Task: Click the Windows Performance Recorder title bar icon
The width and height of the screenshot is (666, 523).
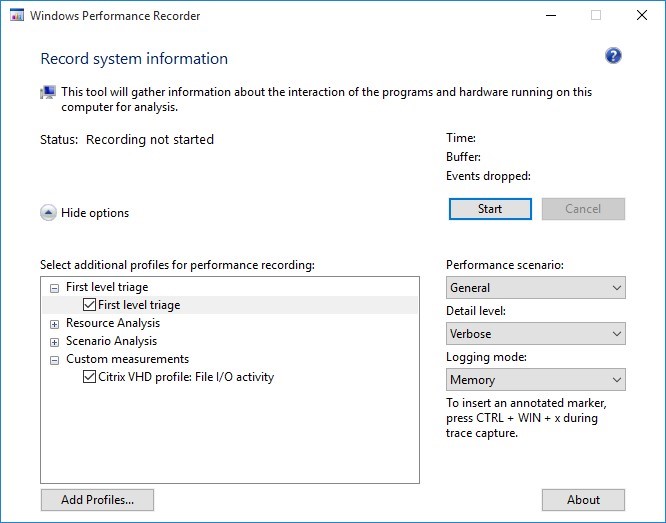Action: pos(15,15)
